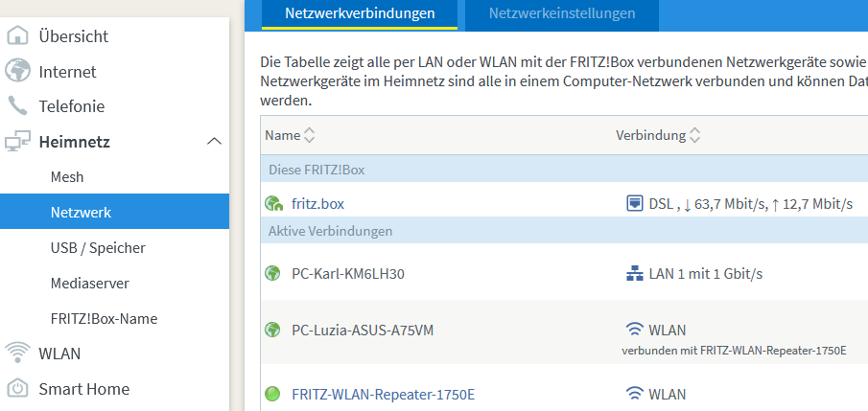Open the USB / Speicher menu entry

[98, 248]
